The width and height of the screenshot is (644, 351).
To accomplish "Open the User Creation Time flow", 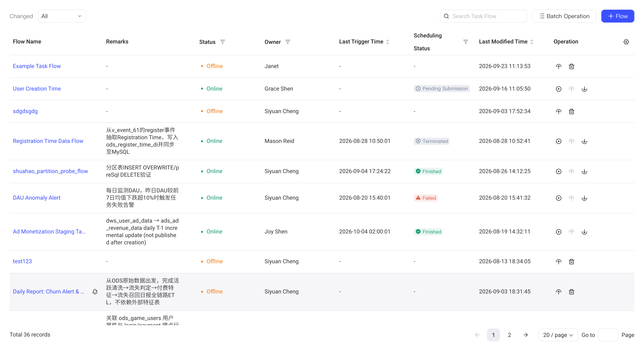I will pos(37,89).
